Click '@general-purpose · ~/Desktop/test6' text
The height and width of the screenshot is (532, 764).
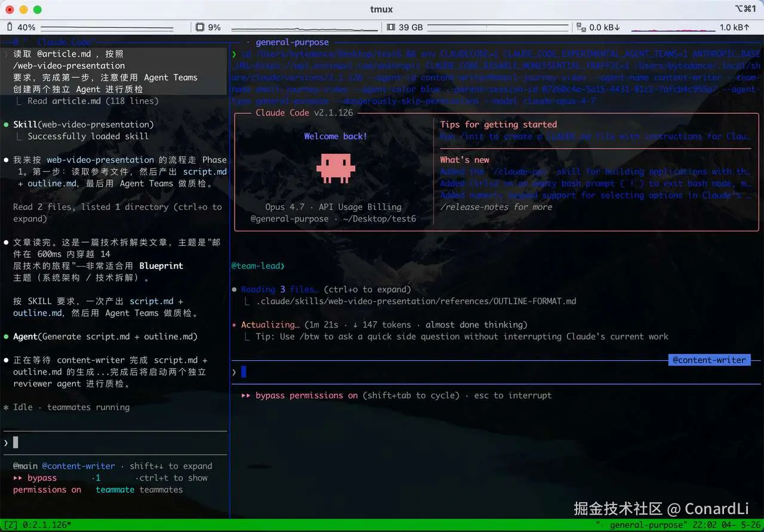[333, 219]
